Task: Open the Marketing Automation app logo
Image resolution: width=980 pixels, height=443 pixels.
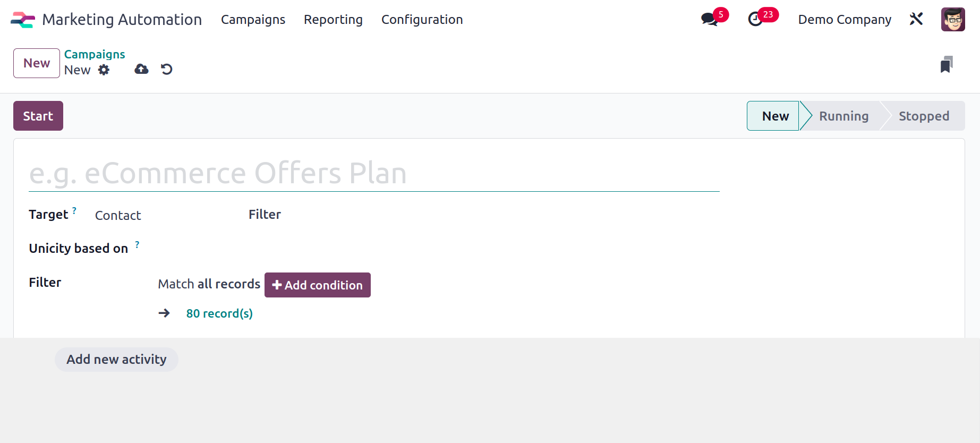Action: tap(23, 20)
